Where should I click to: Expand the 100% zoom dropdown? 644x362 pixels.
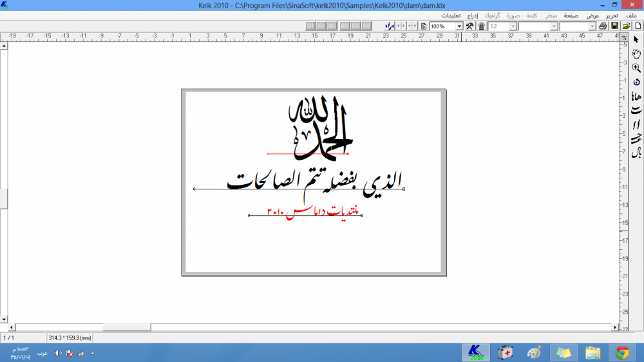click(459, 26)
